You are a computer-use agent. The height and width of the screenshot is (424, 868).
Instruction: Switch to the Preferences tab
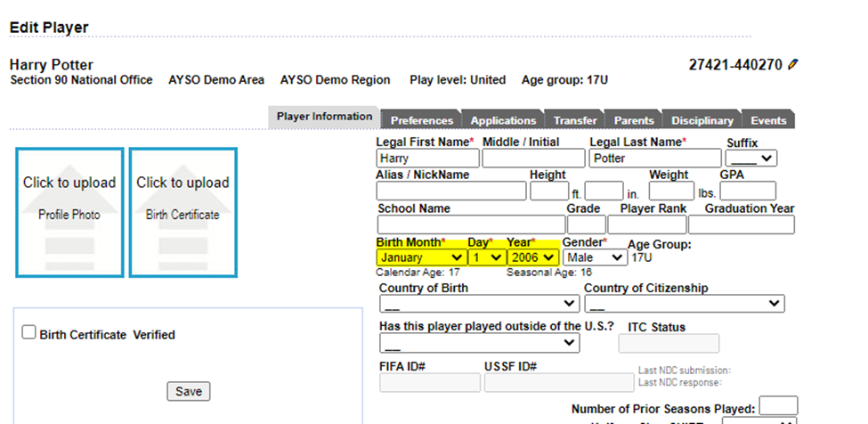(421, 120)
